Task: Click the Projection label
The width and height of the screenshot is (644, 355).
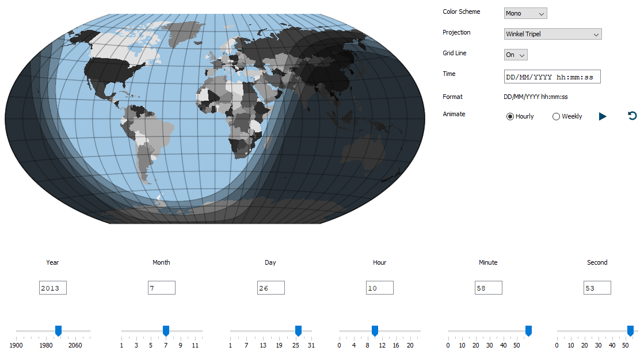Action: pos(456,32)
